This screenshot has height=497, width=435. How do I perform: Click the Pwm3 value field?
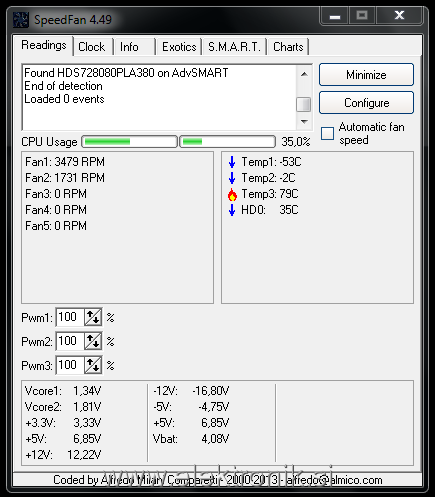coord(70,365)
